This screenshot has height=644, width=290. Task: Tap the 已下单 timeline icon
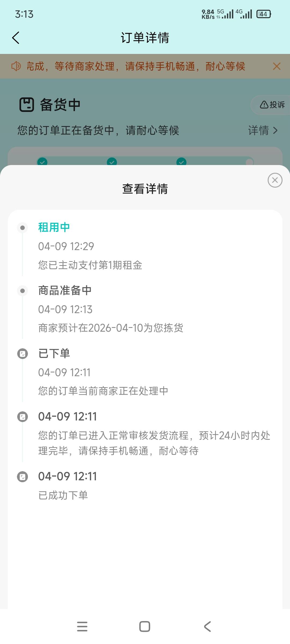click(x=23, y=354)
